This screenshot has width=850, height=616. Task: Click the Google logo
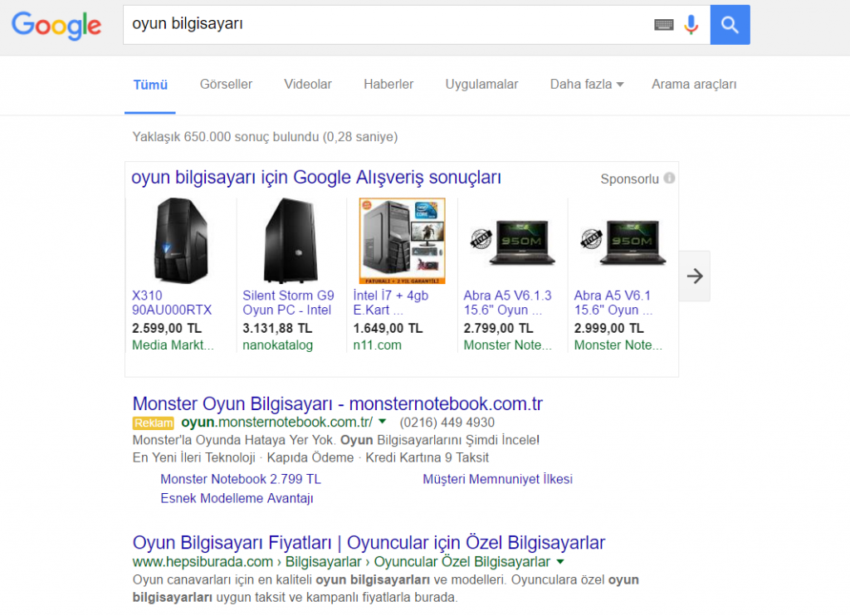(56, 26)
